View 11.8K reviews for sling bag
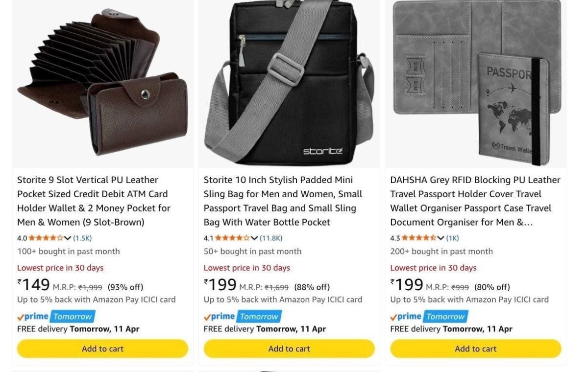The image size is (588, 372). [x=271, y=238]
